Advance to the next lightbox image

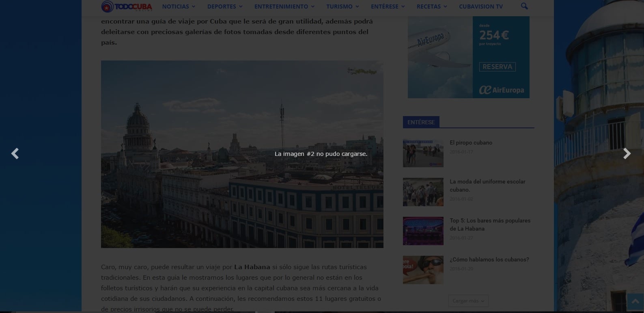point(627,153)
